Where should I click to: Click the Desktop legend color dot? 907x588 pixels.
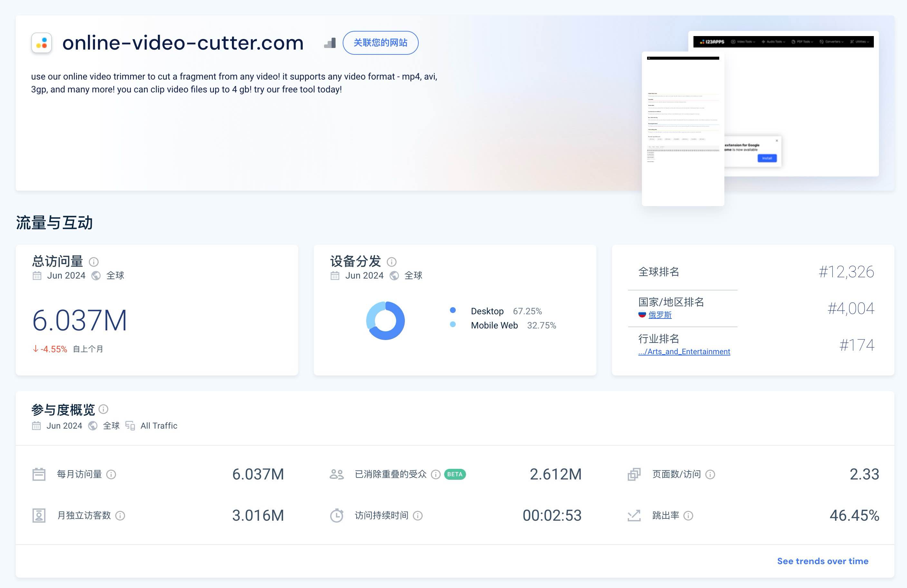tap(453, 310)
